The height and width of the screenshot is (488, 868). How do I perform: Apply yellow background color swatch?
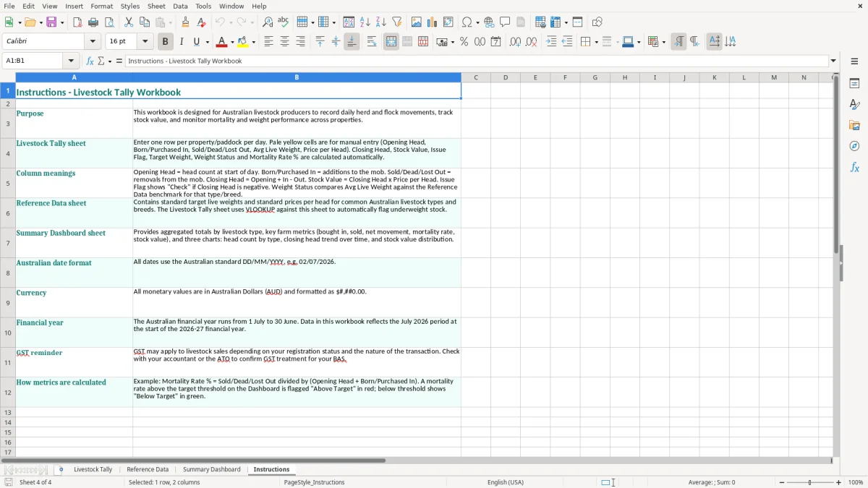243,42
